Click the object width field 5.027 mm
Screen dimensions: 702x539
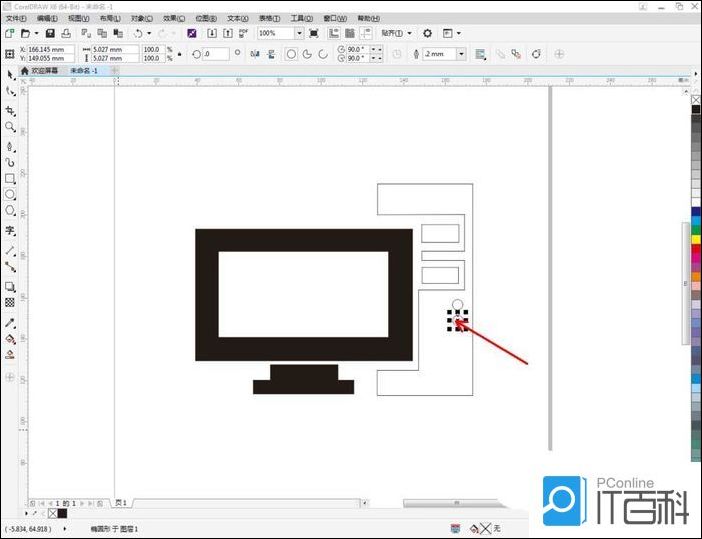click(x=115, y=49)
